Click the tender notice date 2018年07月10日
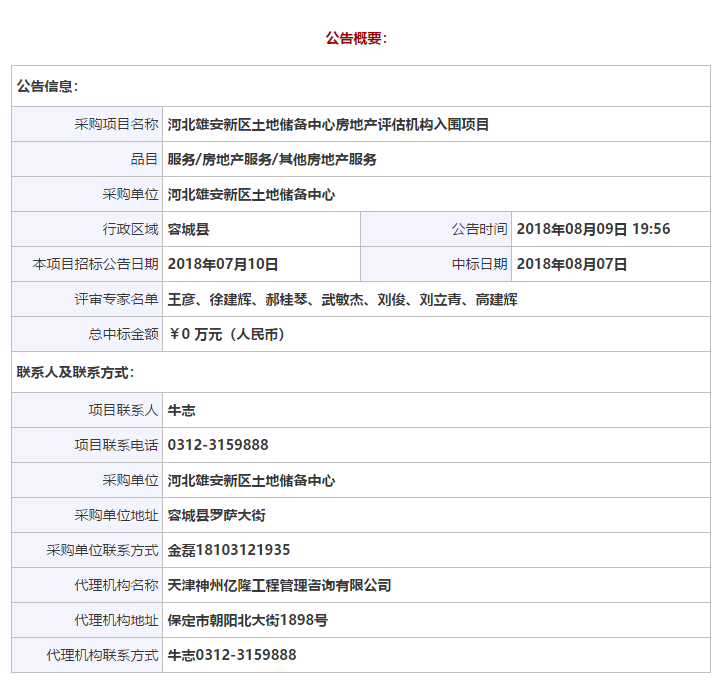Image resolution: width=719 pixels, height=680 pixels. point(223,264)
